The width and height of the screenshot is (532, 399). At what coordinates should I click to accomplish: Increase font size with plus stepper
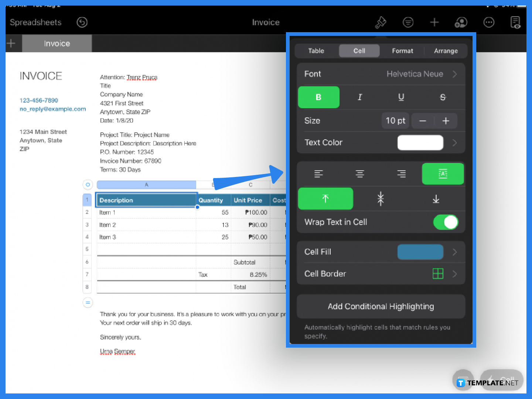click(x=446, y=121)
